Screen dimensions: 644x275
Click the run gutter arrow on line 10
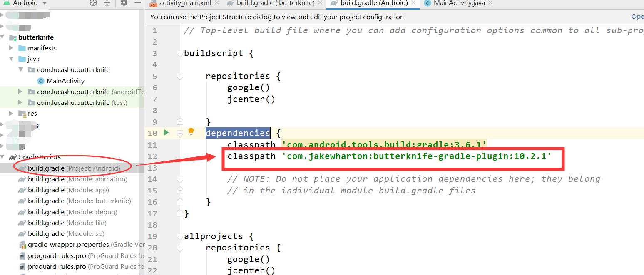click(166, 133)
